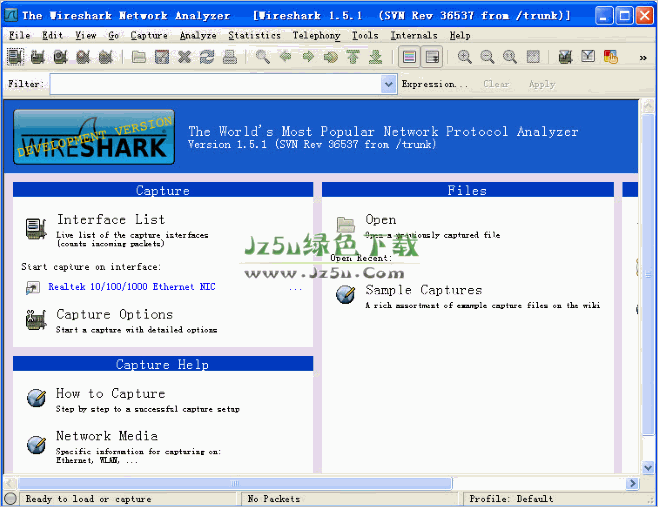Apply the display filter
This screenshot has height=507, width=658.
(542, 84)
